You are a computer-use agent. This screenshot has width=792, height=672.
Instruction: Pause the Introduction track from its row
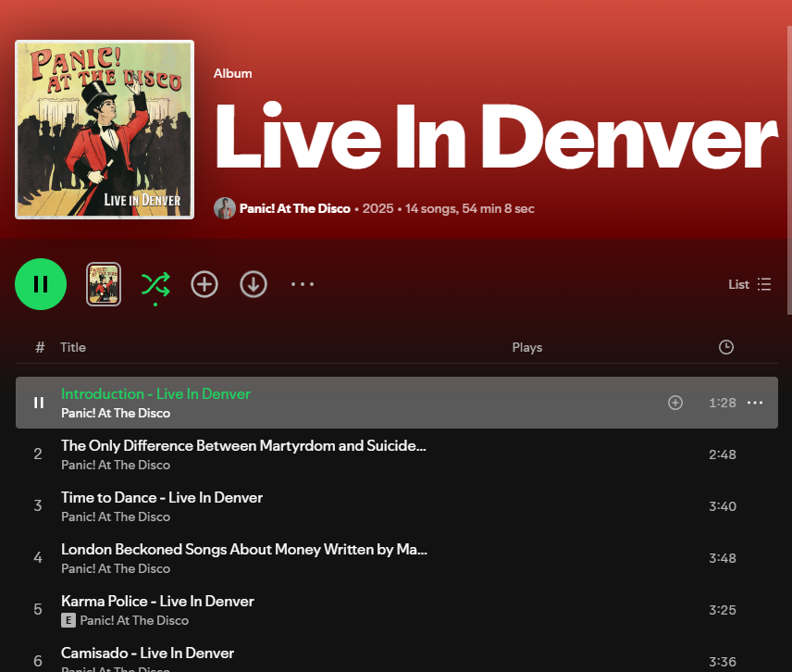[x=39, y=403]
